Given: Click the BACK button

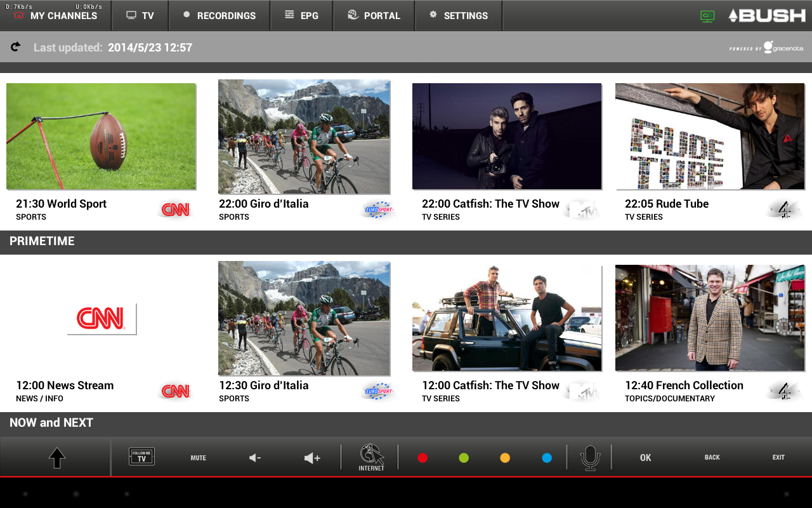Looking at the screenshot, I should coord(712,458).
